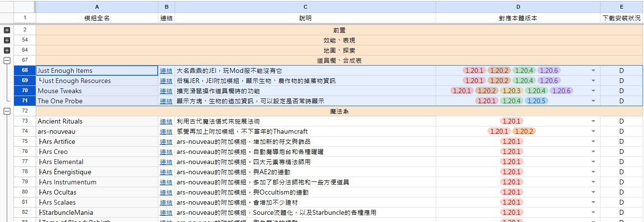Viewport: 644px width, 222px height.
Task: Open the 連結 link for Ars Ocultas
Action: pos(166,193)
